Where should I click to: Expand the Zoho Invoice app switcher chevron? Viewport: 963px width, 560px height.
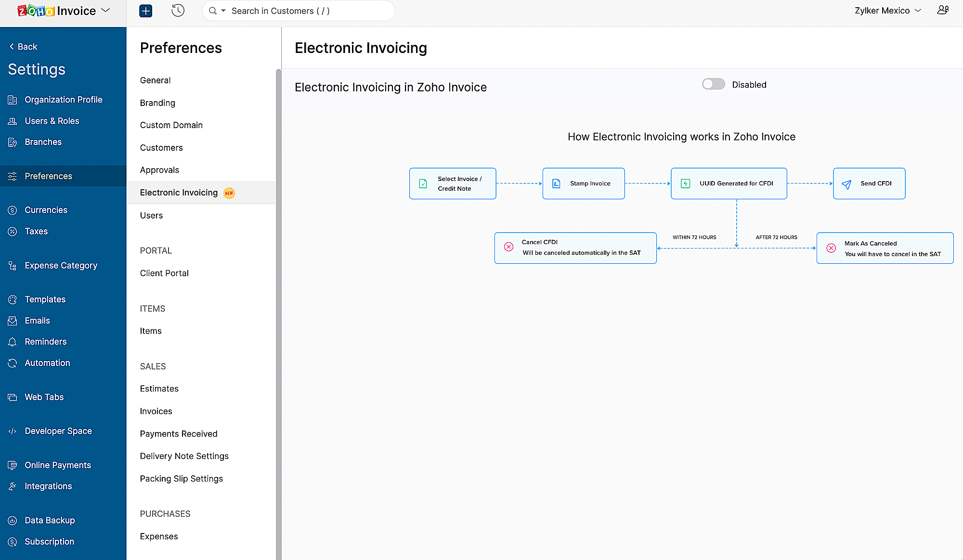(x=106, y=11)
